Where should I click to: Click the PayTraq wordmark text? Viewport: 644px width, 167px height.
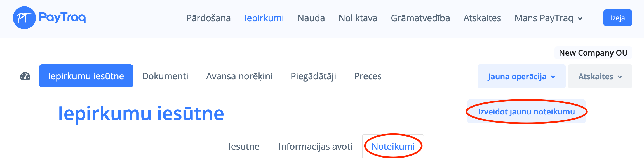point(62,17)
